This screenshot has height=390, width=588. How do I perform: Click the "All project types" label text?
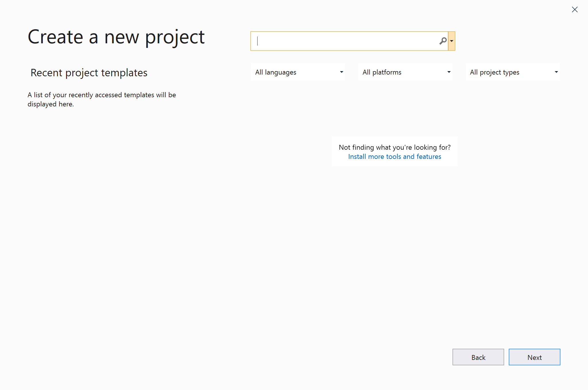point(494,72)
